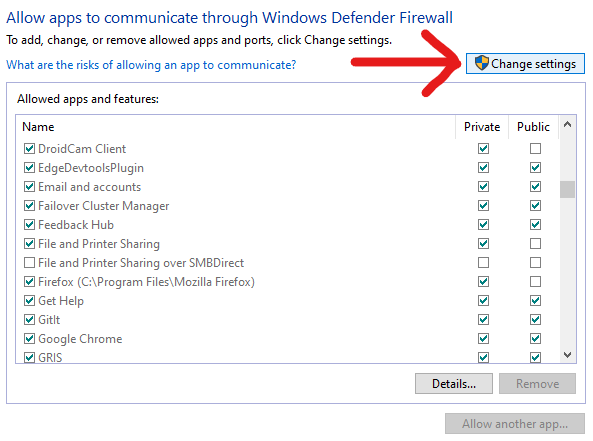Viewport: 593px width, 441px height.
Task: Click the shield icon on Change settings
Action: point(481,63)
